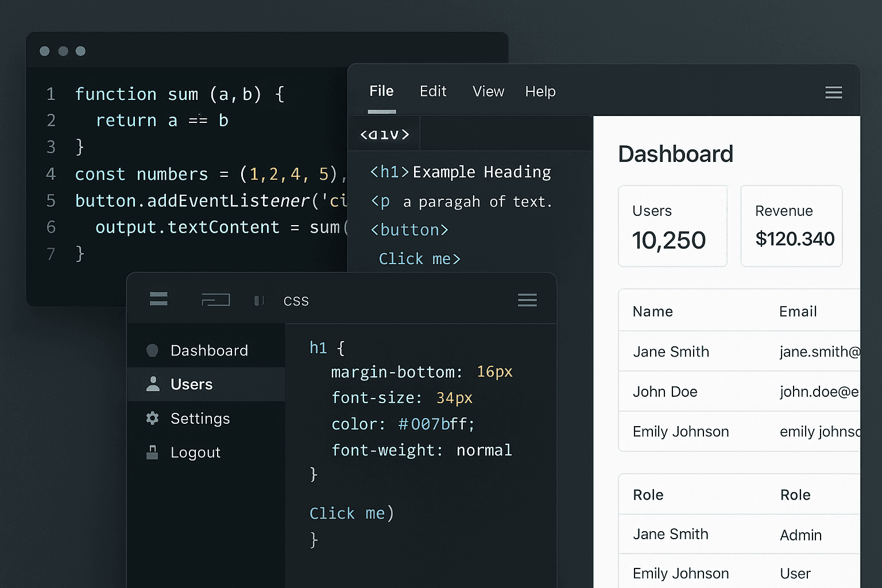Viewport: 882px width, 588px height.
Task: Click the '<p a paragah of text.' HTML line
Action: tap(461, 202)
